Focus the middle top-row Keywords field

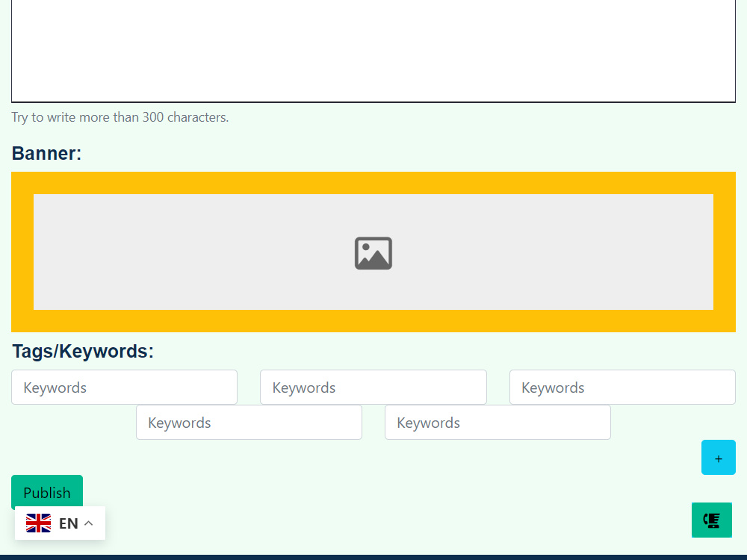pyautogui.click(x=373, y=387)
